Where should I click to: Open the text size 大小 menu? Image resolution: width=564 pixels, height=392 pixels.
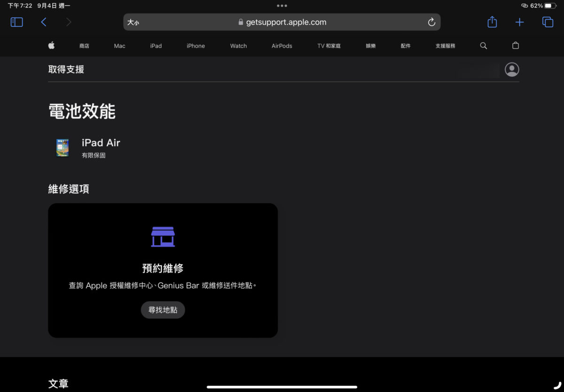pyautogui.click(x=133, y=22)
